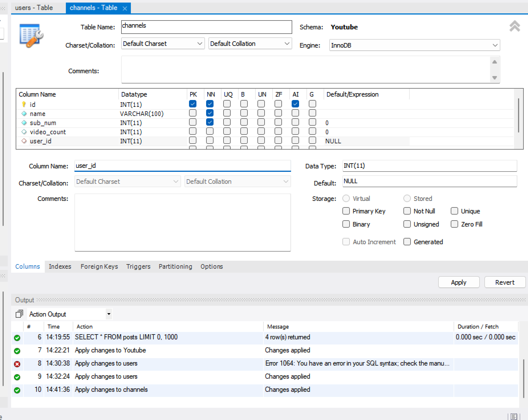Click the green success icon on row 10
The width and height of the screenshot is (528, 420).
coord(17,390)
